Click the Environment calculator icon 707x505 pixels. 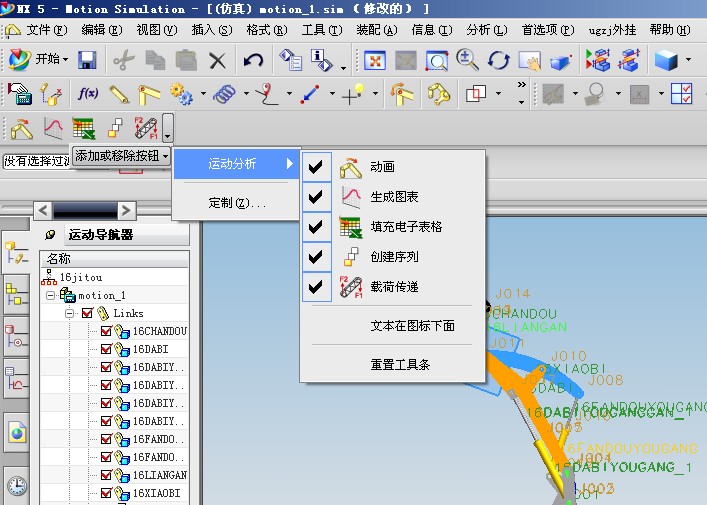(20, 94)
